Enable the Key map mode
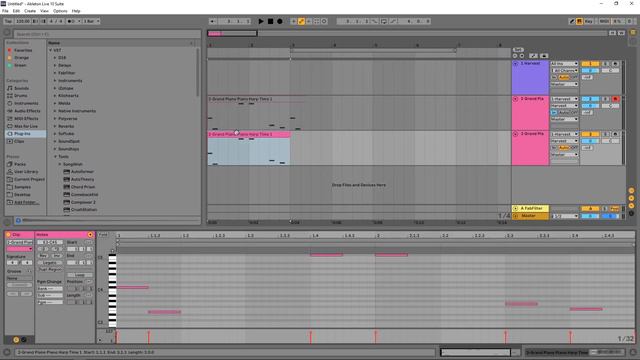 coord(589,21)
